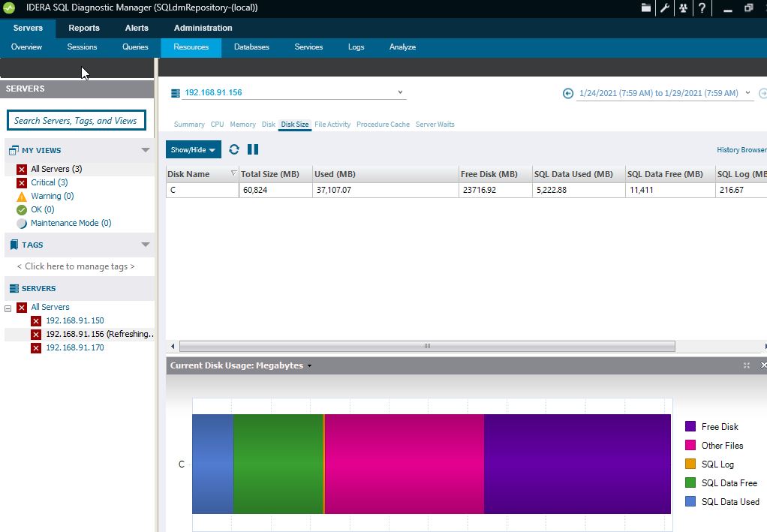This screenshot has width=767, height=532.
Task: Click the Maintenance Mode icon
Action: [x=22, y=224]
